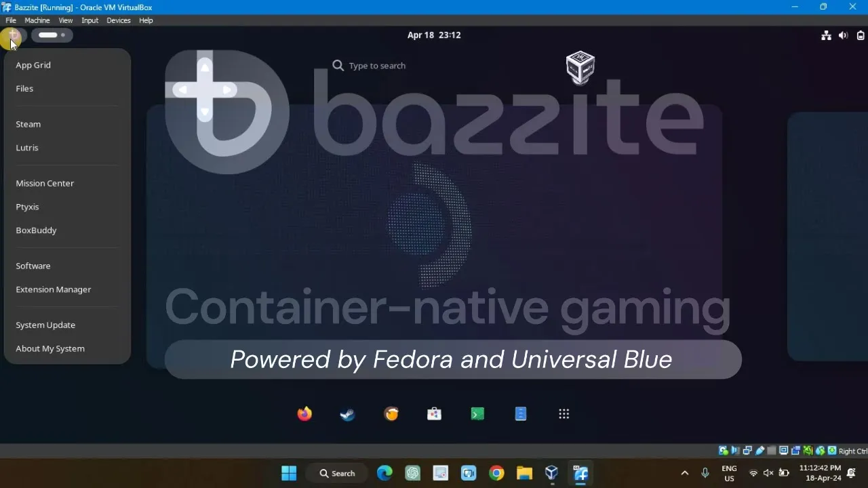Open VirtualBox Input menu
The height and width of the screenshot is (488, 868).
[90, 20]
